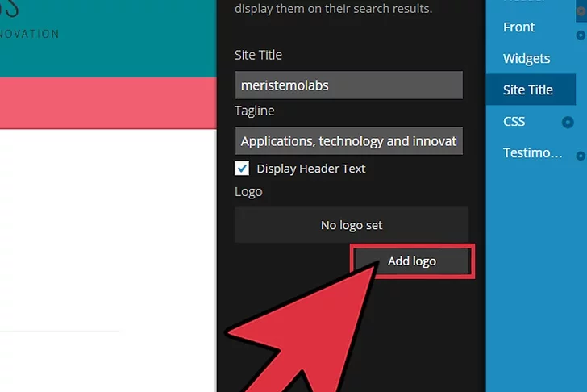Screen dimensions: 587x392
Task: Open the Widgets section in sidebar
Action: tap(526, 58)
